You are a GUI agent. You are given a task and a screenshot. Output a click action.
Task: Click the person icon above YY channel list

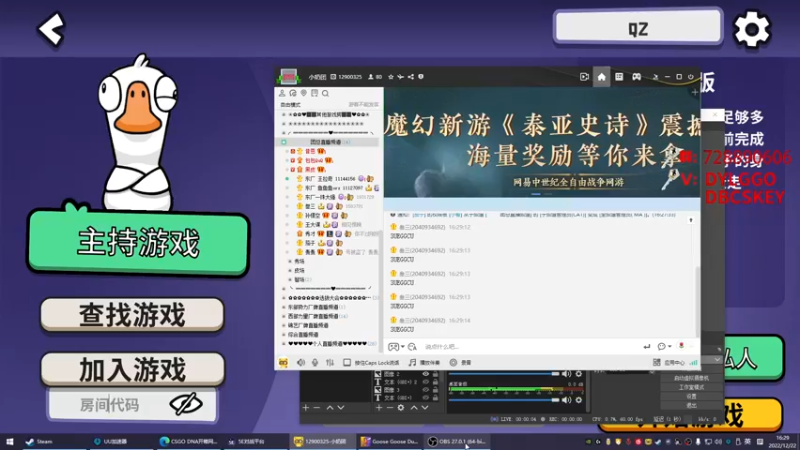(282, 93)
